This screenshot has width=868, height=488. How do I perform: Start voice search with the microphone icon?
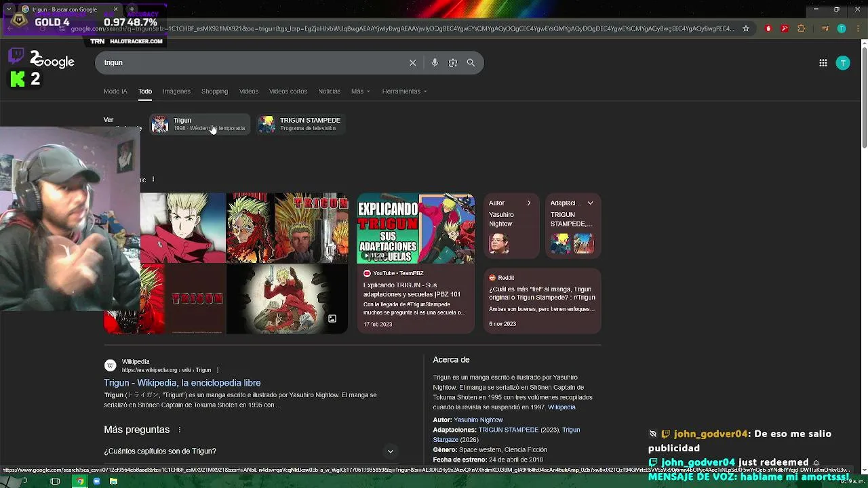click(435, 62)
